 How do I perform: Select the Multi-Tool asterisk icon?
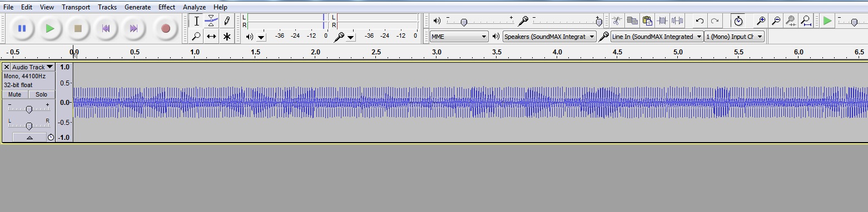pyautogui.click(x=226, y=37)
